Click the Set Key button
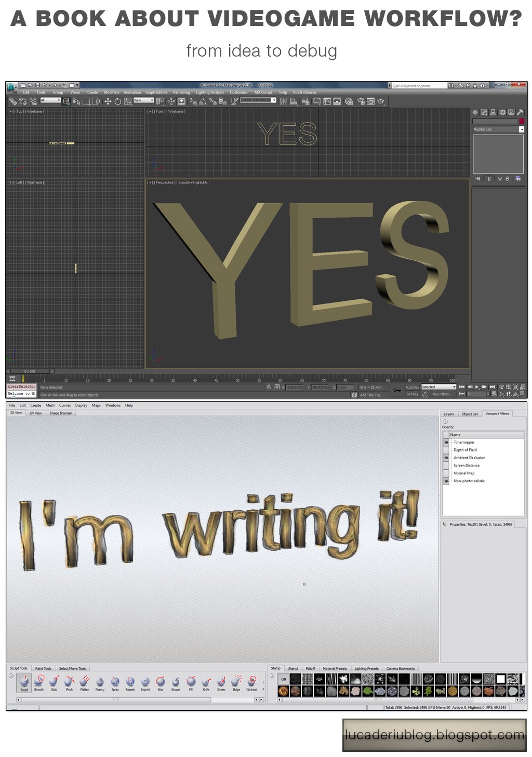 click(x=412, y=394)
